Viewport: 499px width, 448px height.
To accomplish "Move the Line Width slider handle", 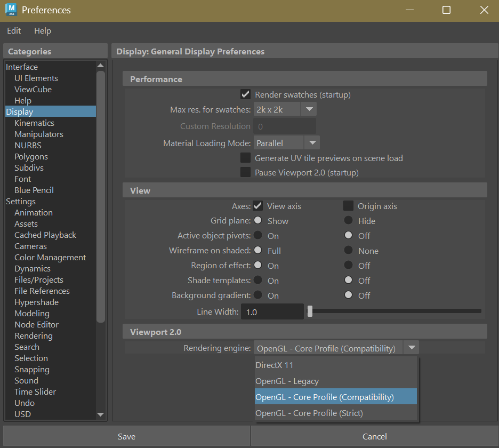I will coord(310,311).
